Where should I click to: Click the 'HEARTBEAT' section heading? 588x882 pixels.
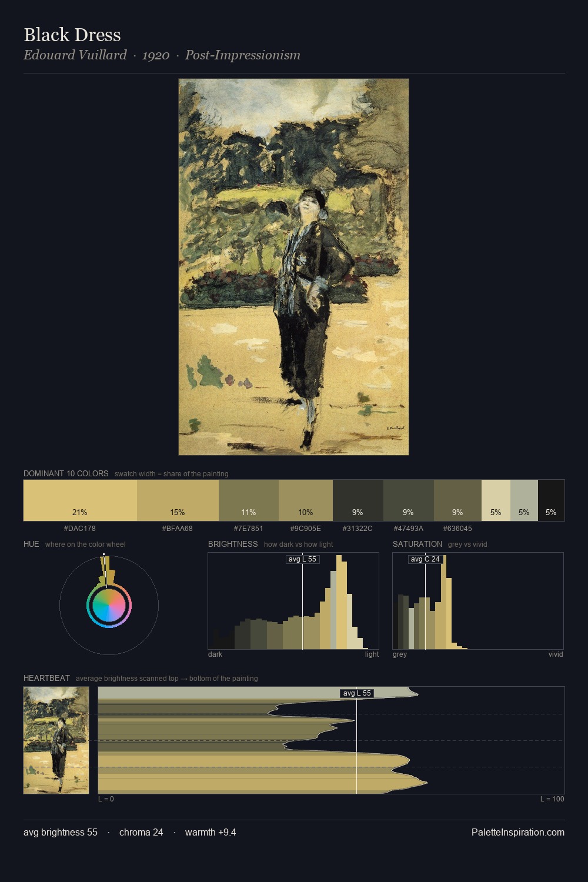tap(46, 678)
